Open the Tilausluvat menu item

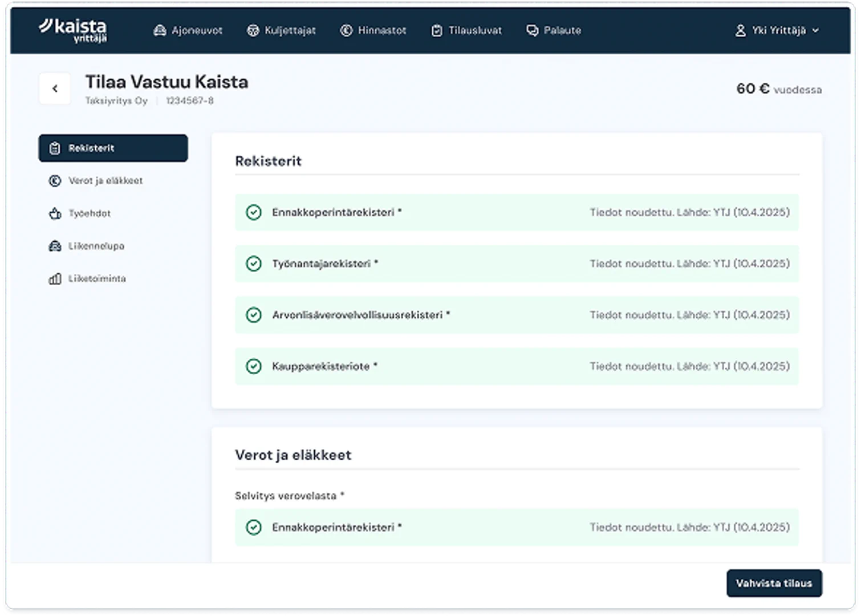click(466, 31)
